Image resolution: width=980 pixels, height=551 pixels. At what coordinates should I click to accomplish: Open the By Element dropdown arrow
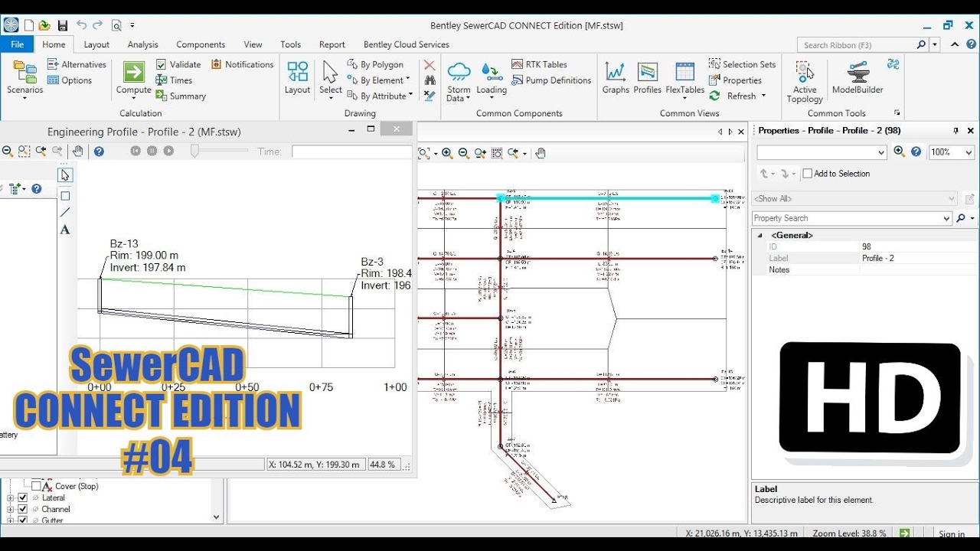point(408,80)
